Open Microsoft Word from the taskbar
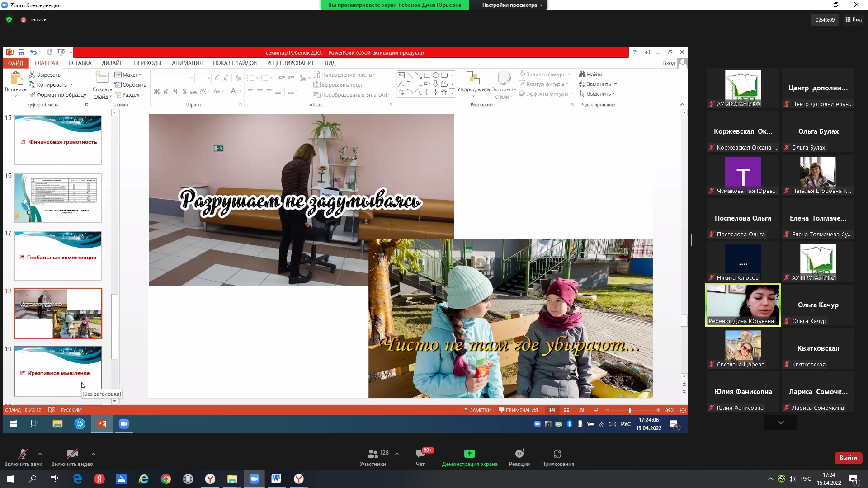Image resolution: width=868 pixels, height=488 pixels. (x=276, y=479)
